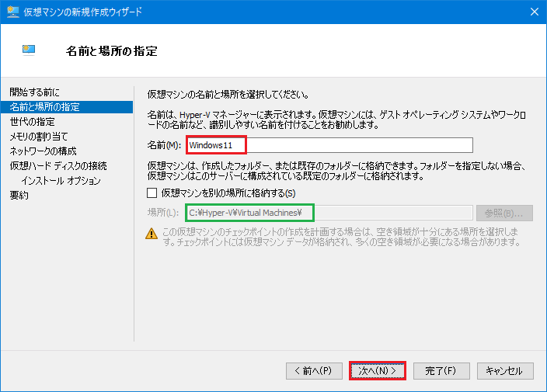The width and height of the screenshot is (547, 392).
Task: Click the 参照(B)... browse button
Action: [504, 213]
